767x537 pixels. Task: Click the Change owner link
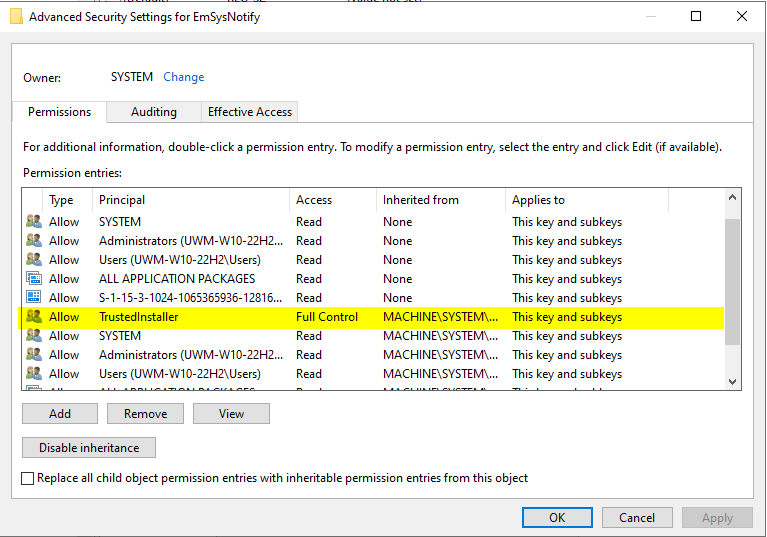coord(183,77)
